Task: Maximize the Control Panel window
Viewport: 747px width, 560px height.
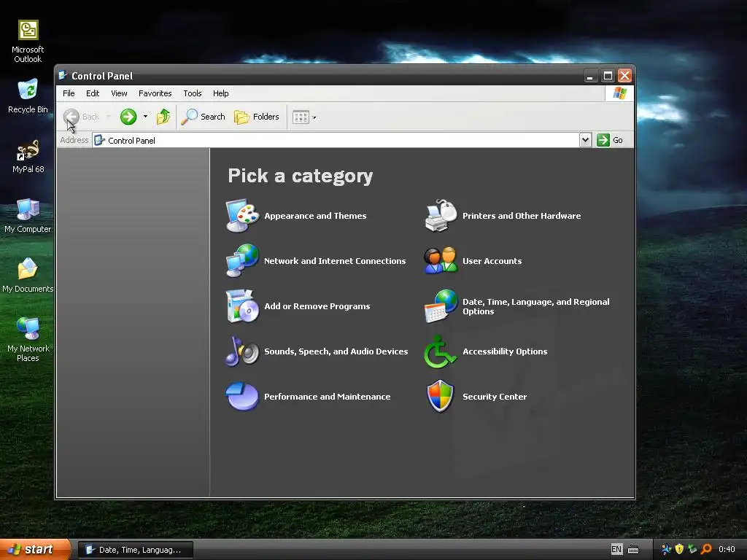Action: (608, 76)
